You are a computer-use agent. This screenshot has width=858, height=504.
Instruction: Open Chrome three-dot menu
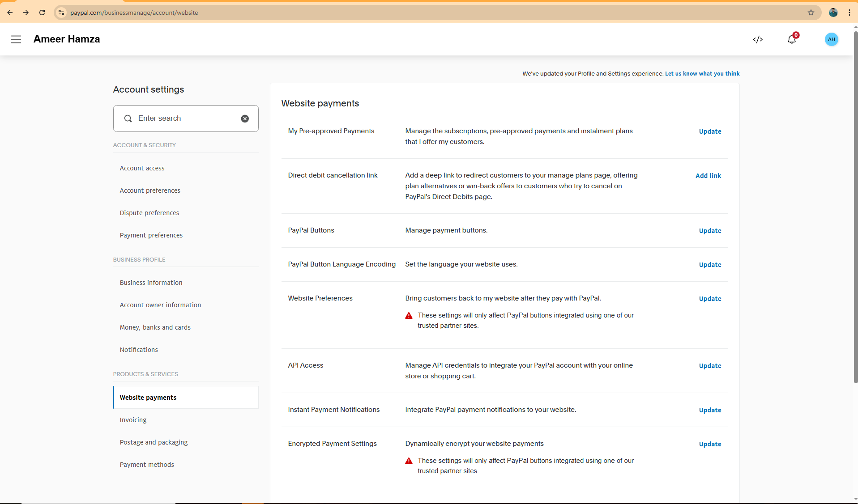tap(849, 13)
